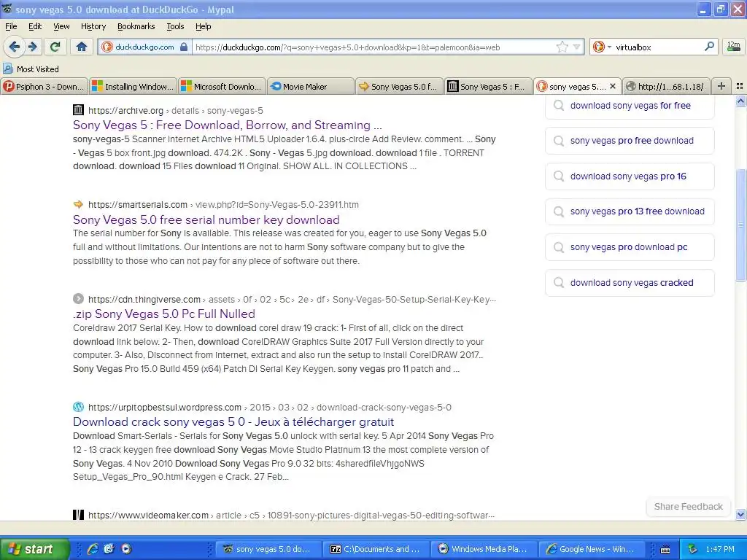
Task: Switch to the Installing Windows tab
Action: pyautogui.click(x=133, y=86)
